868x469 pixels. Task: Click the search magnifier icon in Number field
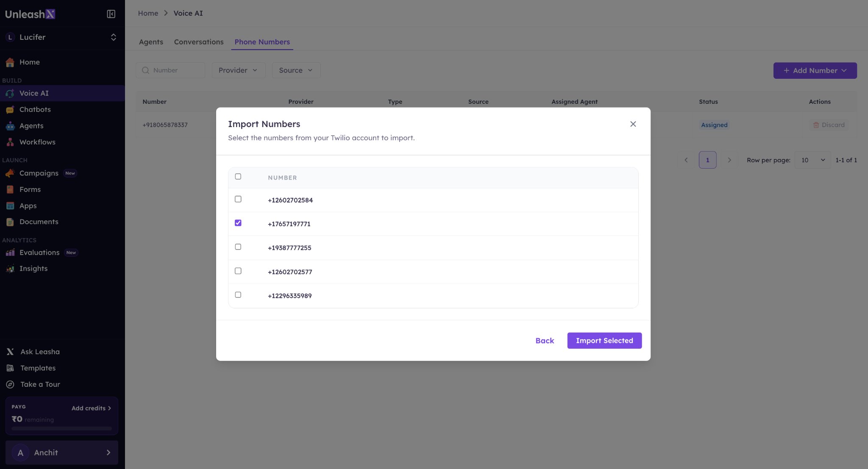click(x=145, y=70)
